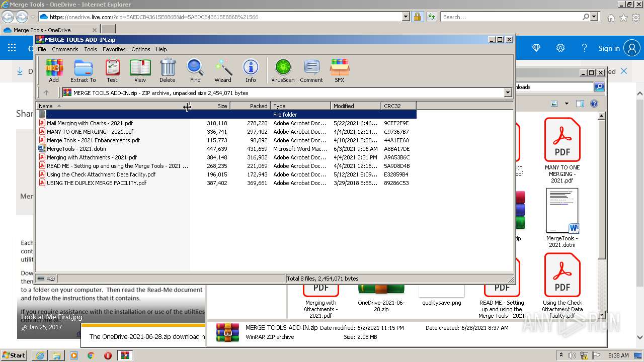This screenshot has height=362, width=644.
Task: Click the Sign in link on OneDrive
Action: [609, 48]
